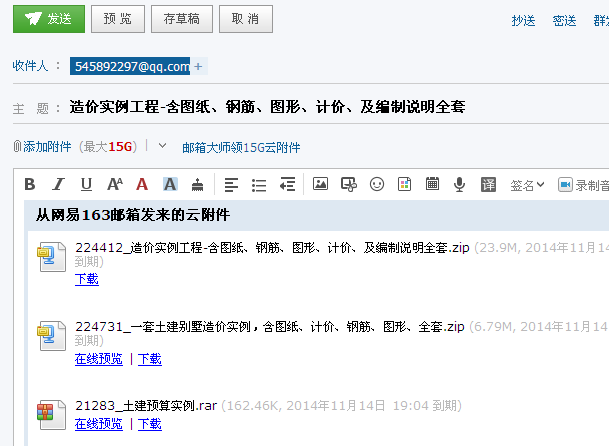Select recipient chip 545892297@qq.com
The height and width of the screenshot is (446, 609).
(x=130, y=66)
